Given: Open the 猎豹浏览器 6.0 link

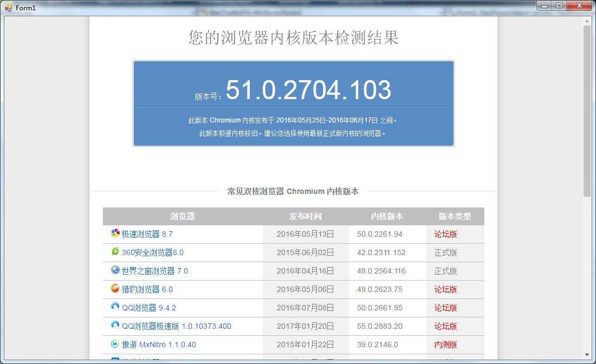Looking at the screenshot, I should tap(147, 290).
